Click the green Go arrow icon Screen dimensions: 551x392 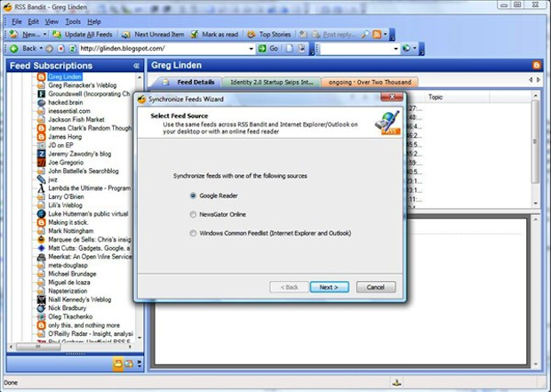click(262, 49)
